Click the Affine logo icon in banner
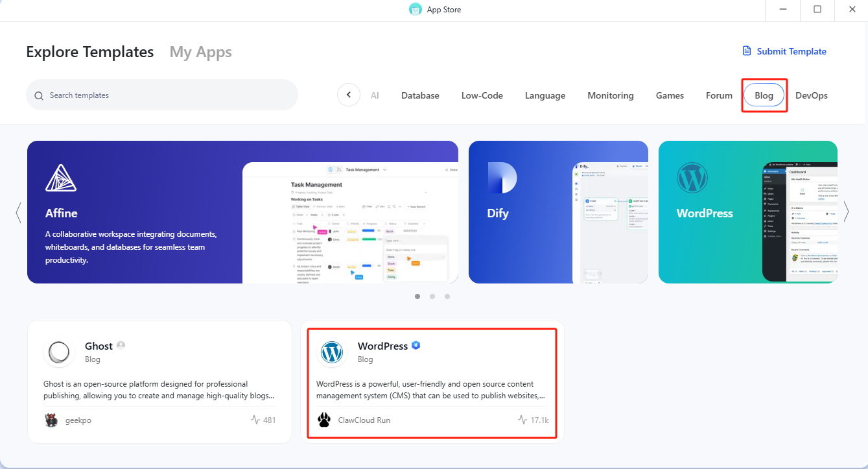 pyautogui.click(x=61, y=178)
